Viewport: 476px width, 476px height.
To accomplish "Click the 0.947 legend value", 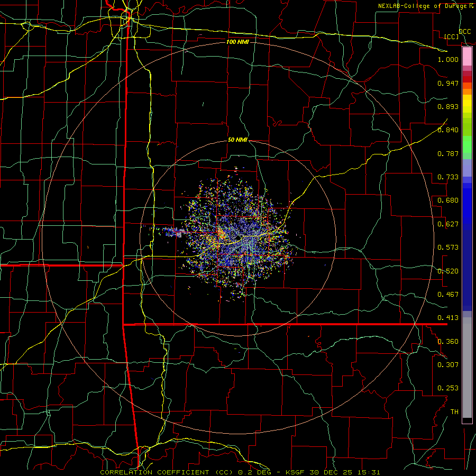I will [448, 83].
